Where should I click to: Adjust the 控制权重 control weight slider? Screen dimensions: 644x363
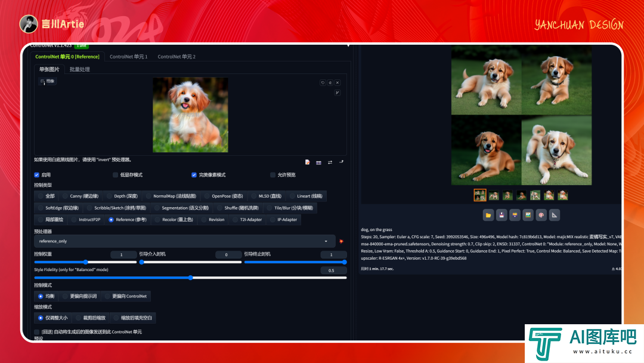[x=85, y=262]
